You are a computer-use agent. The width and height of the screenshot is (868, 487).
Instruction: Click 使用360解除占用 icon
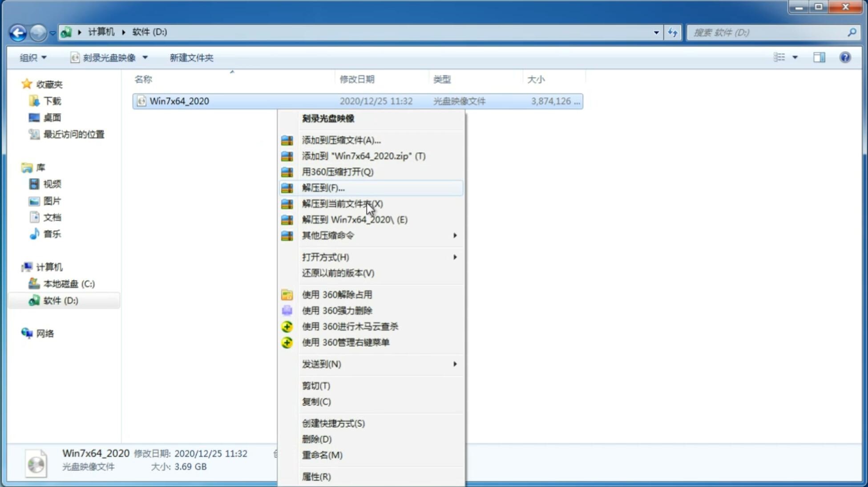click(286, 294)
